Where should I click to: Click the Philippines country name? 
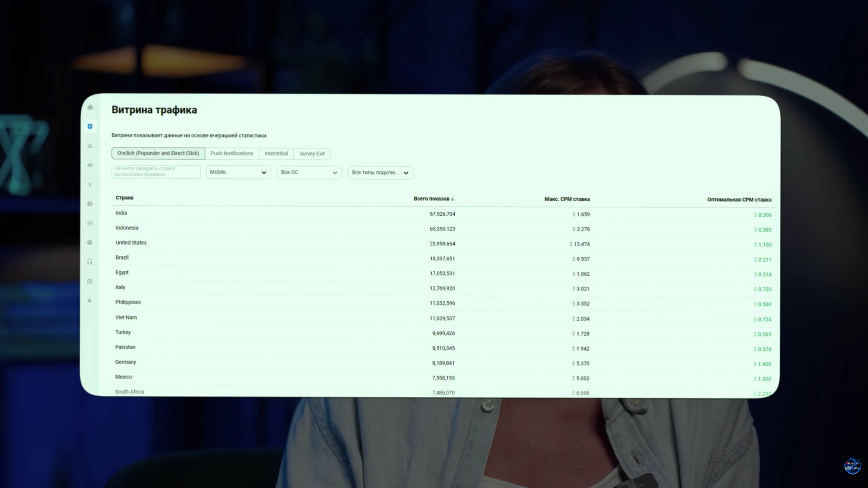click(x=128, y=302)
